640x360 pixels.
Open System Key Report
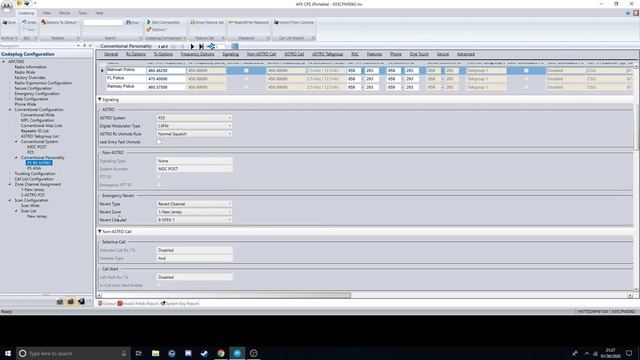[x=180, y=304]
